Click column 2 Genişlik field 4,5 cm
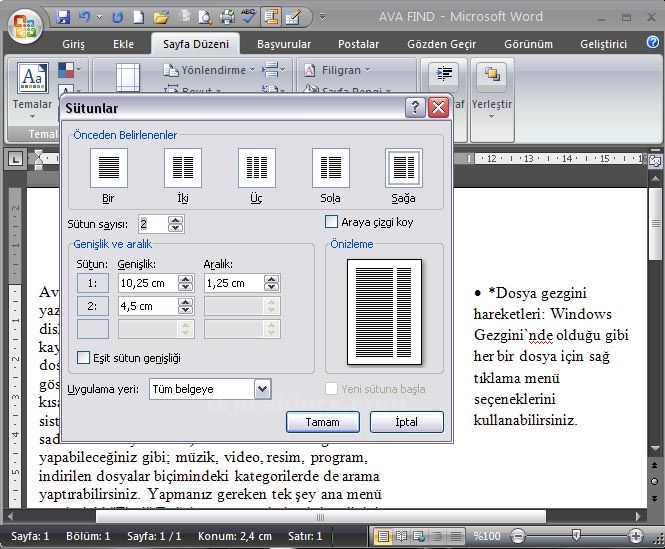The height and width of the screenshot is (549, 665). coord(148,306)
